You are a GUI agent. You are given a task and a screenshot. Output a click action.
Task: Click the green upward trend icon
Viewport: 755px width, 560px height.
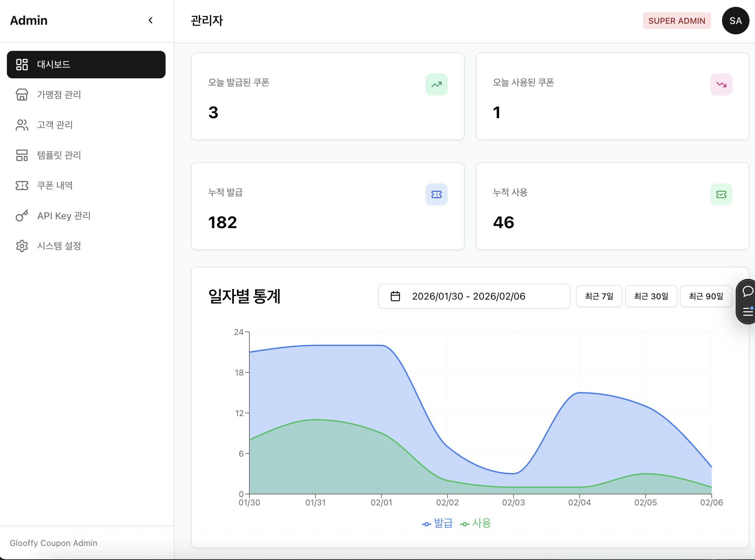coord(436,84)
